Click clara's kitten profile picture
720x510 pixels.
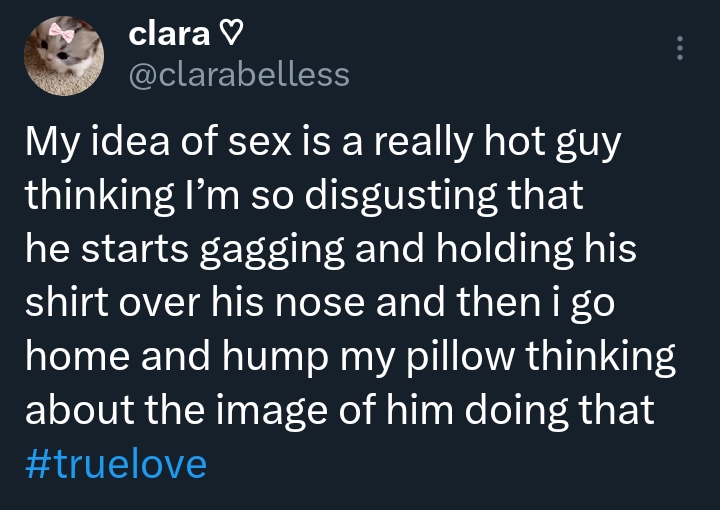point(63,57)
